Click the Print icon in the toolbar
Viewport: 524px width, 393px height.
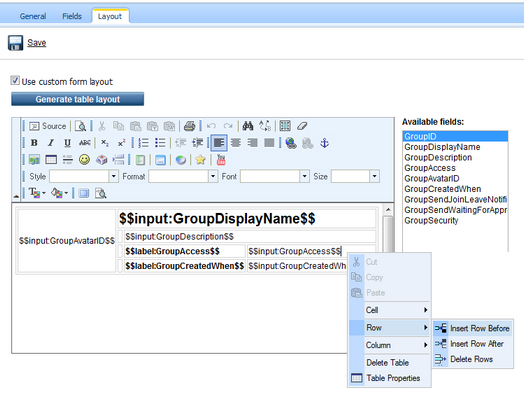point(189,126)
